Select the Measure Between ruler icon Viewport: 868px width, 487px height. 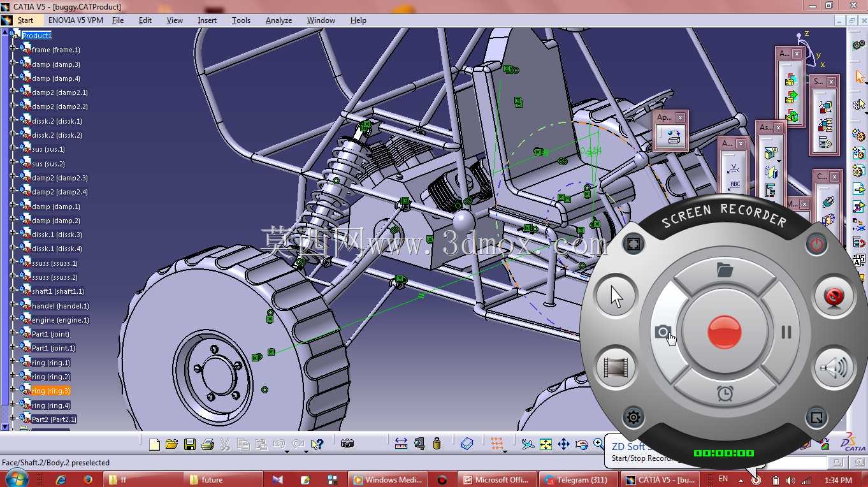coord(401,444)
